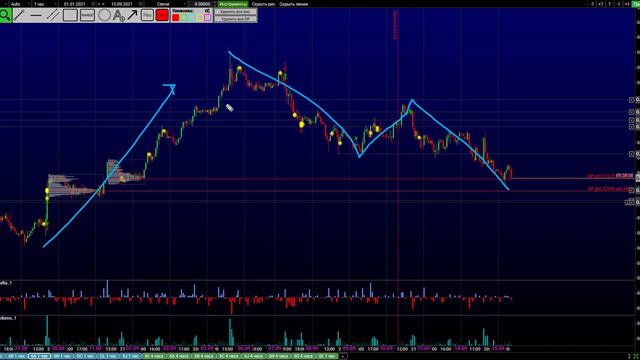Select the horizontal line tool

tap(36, 15)
